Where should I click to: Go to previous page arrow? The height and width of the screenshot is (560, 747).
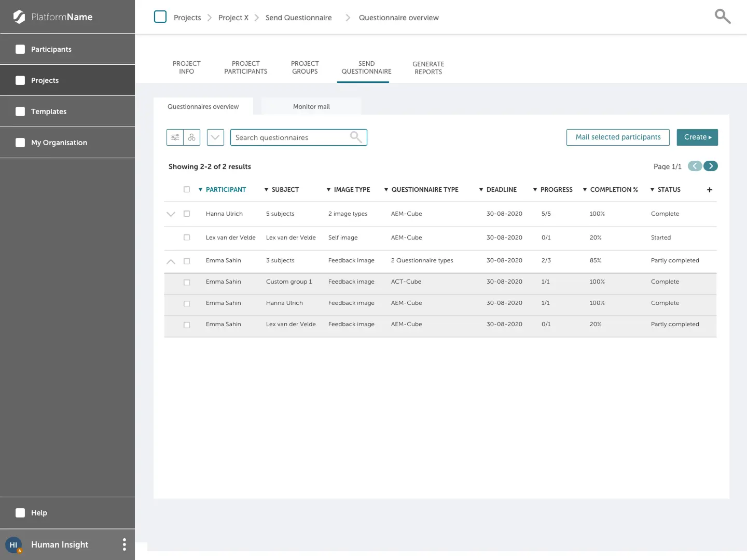click(x=695, y=166)
